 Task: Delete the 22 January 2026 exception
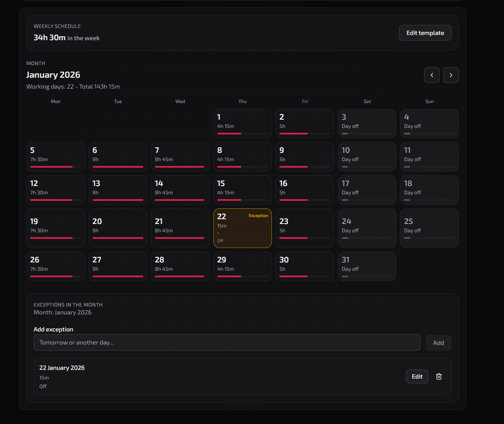coord(439,376)
